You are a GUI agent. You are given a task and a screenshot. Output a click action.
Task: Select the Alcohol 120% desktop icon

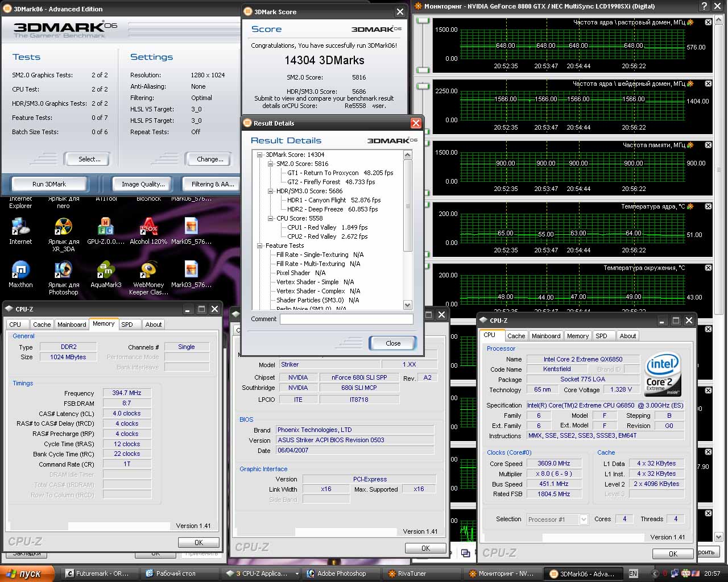(x=148, y=231)
